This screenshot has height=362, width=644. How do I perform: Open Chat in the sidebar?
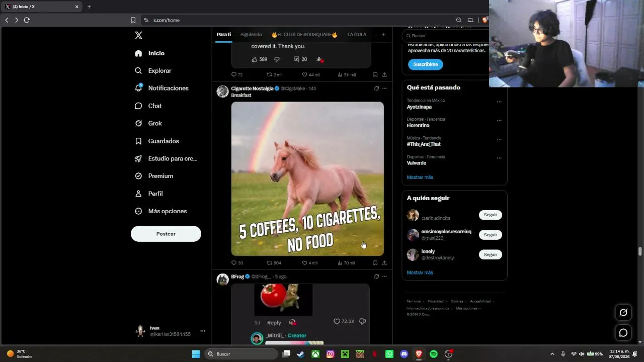[148, 106]
